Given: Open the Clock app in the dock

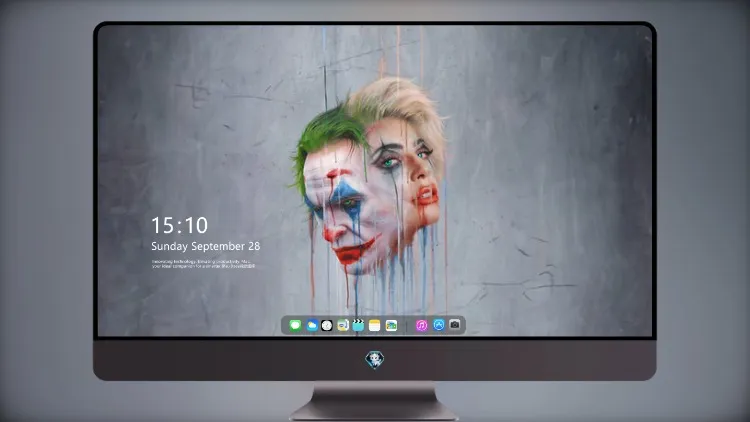Looking at the screenshot, I should [327, 325].
